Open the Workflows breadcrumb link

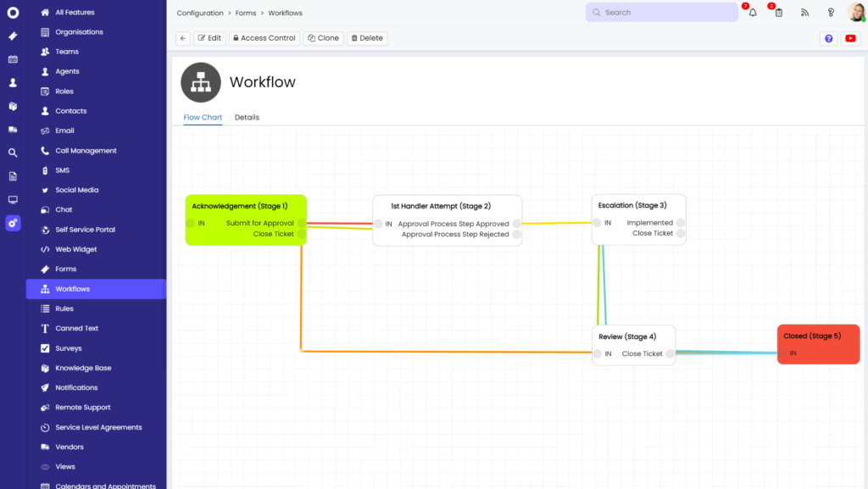click(x=285, y=13)
